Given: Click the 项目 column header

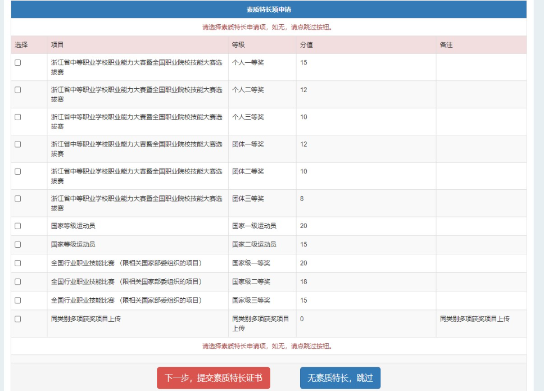Looking at the screenshot, I should (57, 45).
